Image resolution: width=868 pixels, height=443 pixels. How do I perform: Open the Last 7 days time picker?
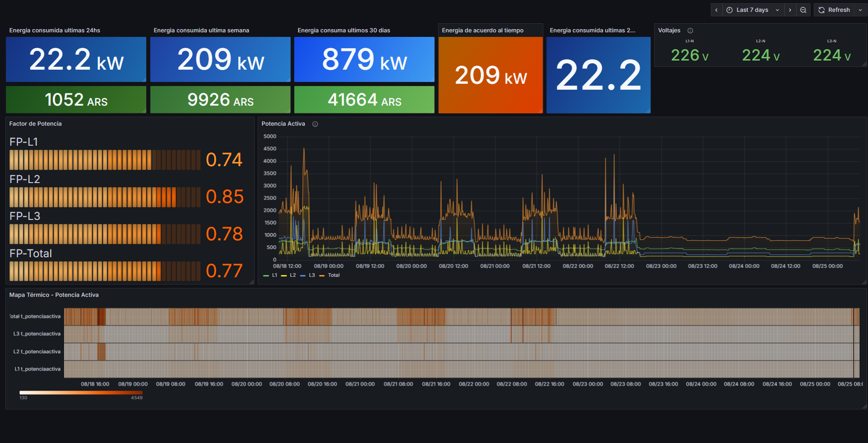click(752, 10)
